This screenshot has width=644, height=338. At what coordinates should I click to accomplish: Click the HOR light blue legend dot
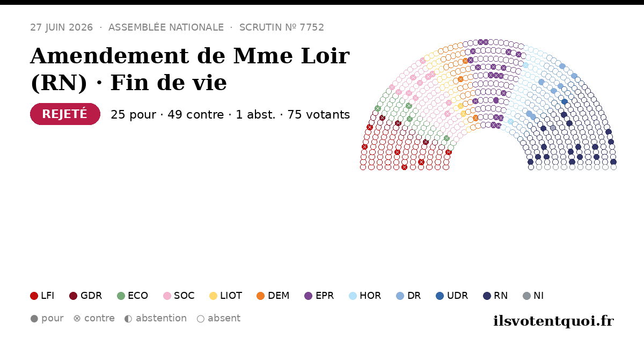353,296
